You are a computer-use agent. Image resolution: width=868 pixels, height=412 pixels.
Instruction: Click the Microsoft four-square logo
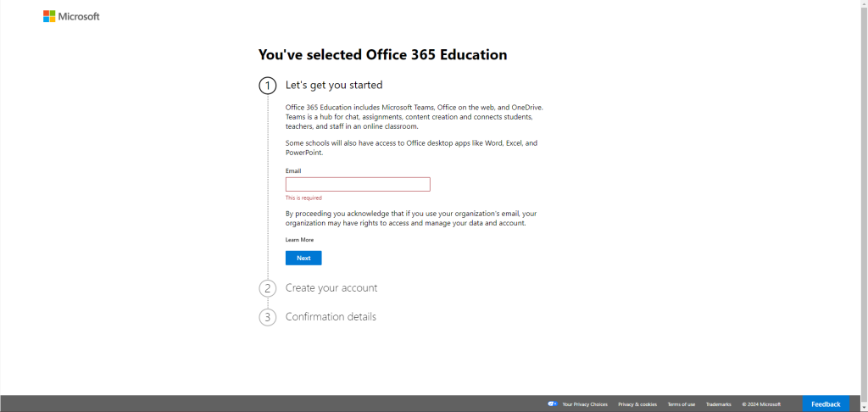(x=49, y=16)
